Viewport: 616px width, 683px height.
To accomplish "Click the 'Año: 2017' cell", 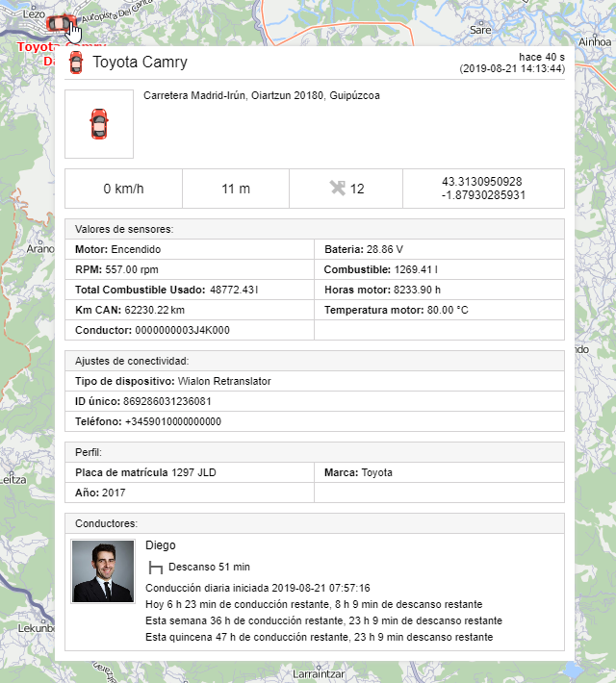I will (x=190, y=493).
